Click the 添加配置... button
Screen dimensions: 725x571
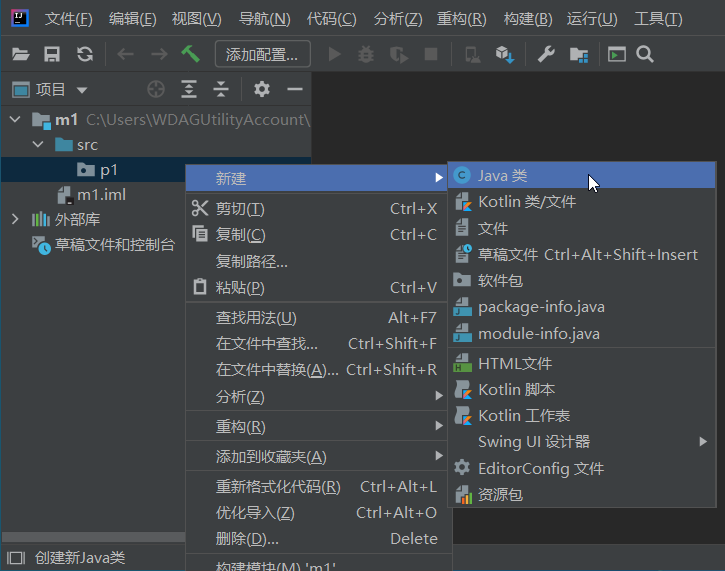[x=262, y=54]
